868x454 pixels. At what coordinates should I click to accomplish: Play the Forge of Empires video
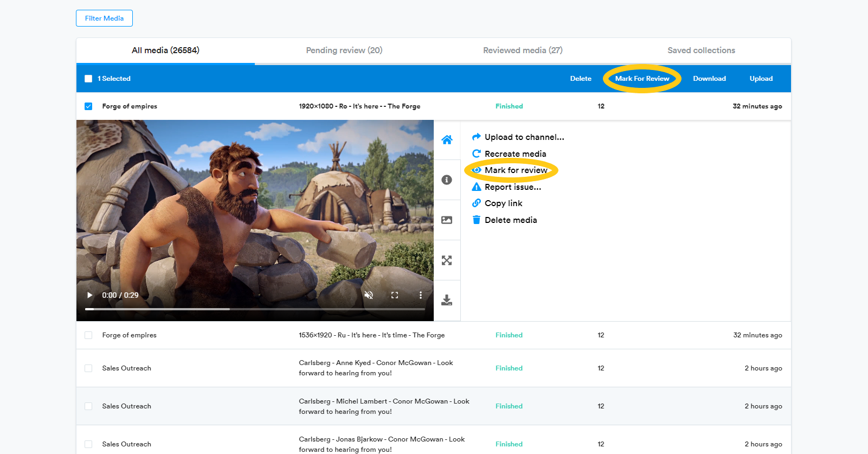coord(90,295)
